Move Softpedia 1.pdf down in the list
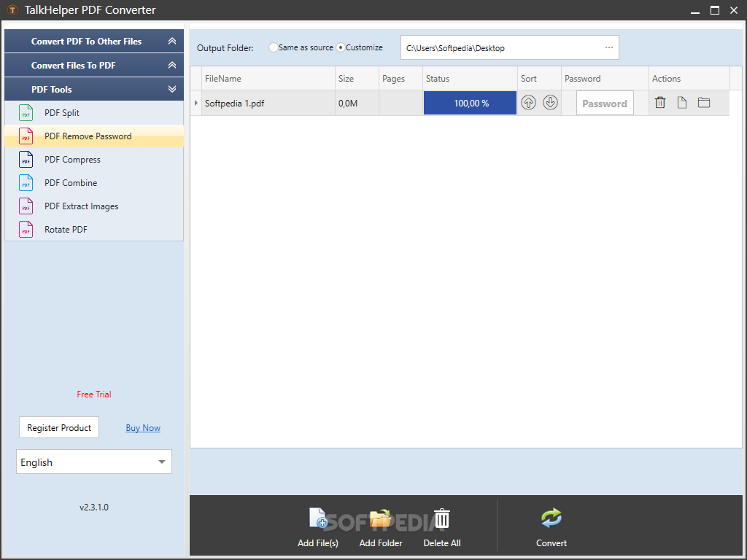The height and width of the screenshot is (560, 747). pyautogui.click(x=550, y=102)
